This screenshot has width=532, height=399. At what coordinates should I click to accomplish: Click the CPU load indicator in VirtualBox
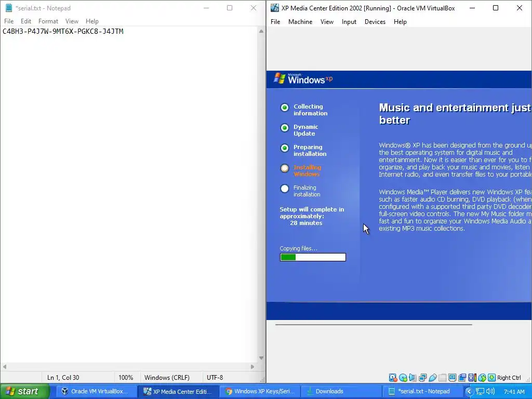472,378
